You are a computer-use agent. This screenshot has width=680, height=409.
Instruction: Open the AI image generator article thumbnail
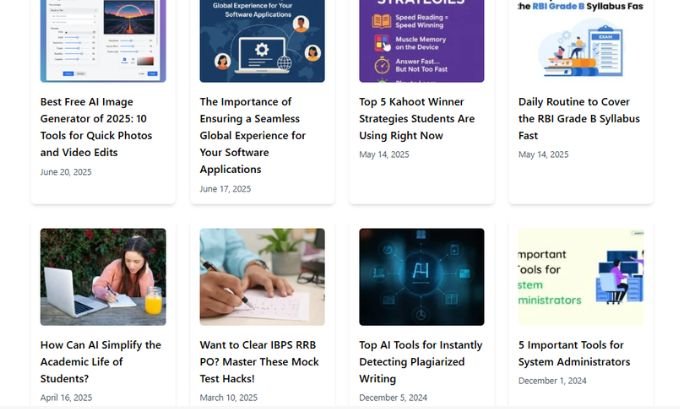pos(103,41)
